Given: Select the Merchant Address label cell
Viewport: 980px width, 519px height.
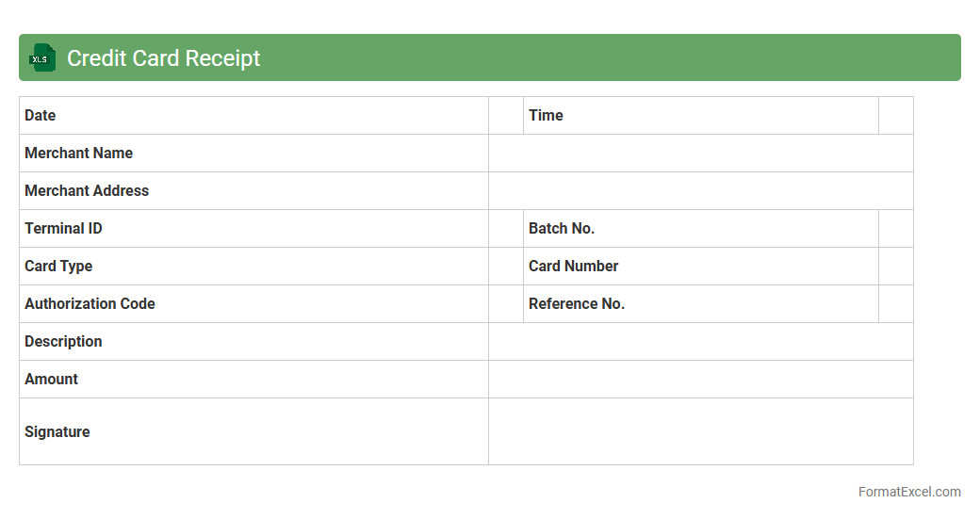Looking at the screenshot, I should 253,190.
